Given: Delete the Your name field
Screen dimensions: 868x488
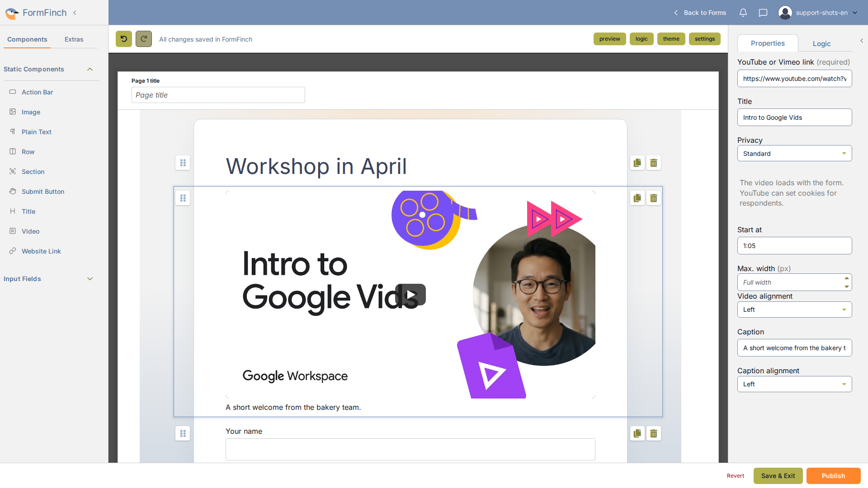Looking at the screenshot, I should coord(654,433).
